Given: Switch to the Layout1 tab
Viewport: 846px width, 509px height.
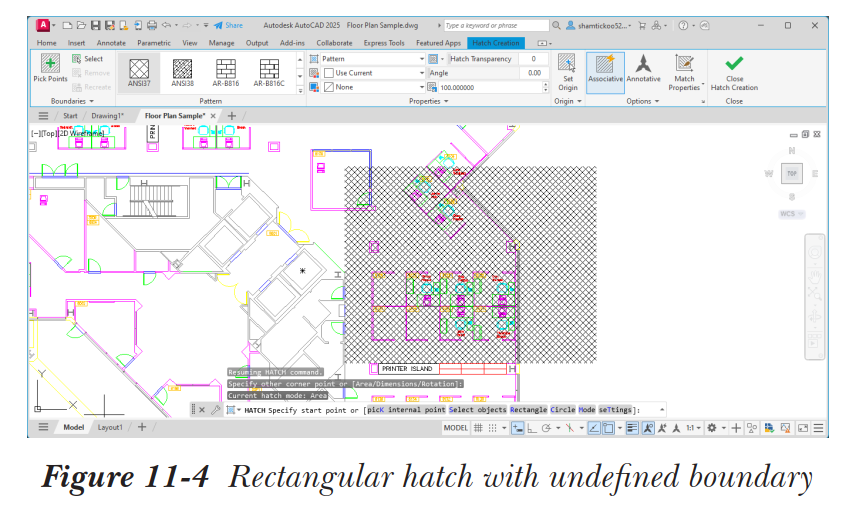Looking at the screenshot, I should point(110,427).
